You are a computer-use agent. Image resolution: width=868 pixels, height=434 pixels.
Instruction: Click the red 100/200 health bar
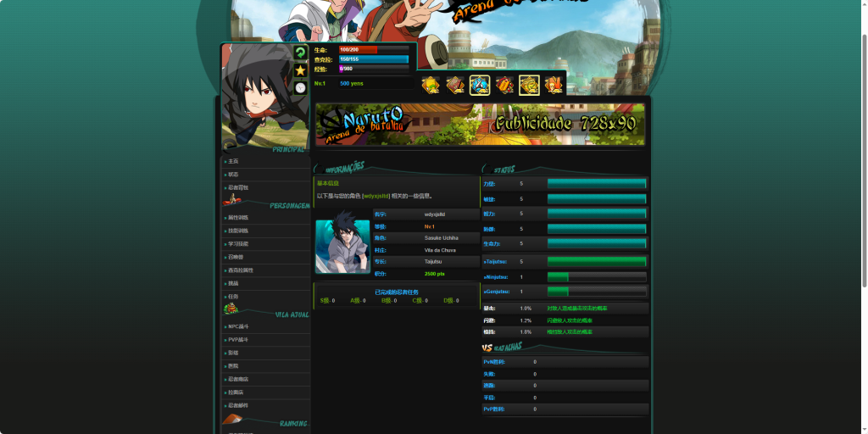pos(374,50)
